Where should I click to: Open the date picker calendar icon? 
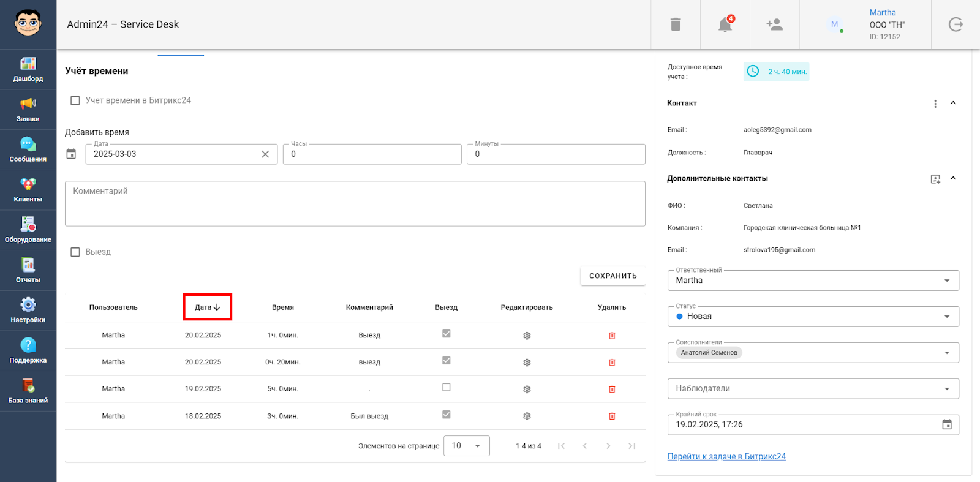coord(72,154)
